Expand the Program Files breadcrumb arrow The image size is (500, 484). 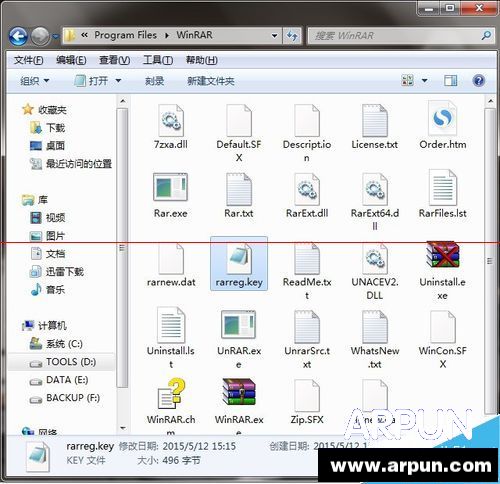click(167, 35)
